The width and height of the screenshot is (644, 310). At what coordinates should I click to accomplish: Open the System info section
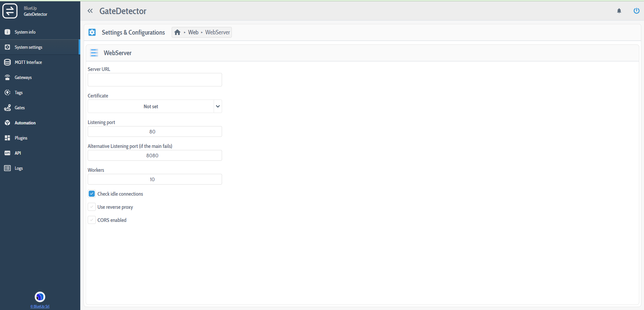(x=25, y=32)
